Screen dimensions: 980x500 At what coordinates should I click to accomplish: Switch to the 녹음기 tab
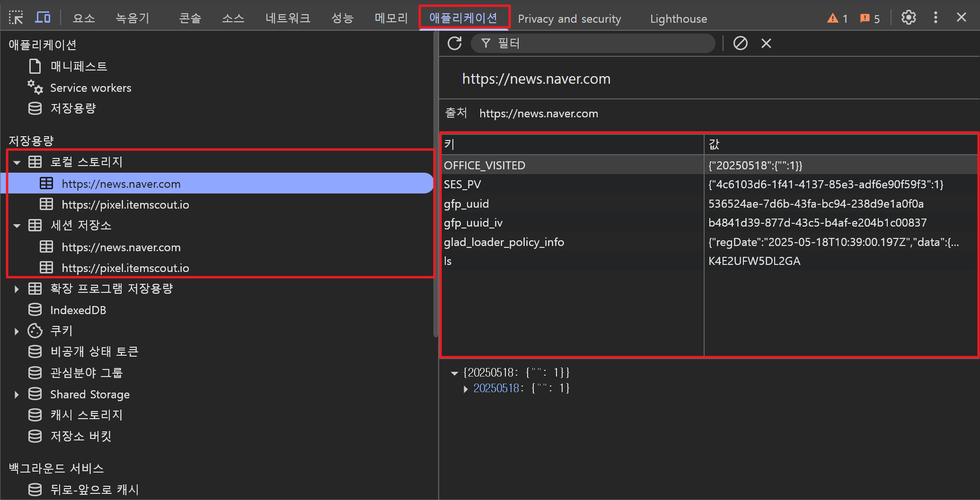(132, 18)
